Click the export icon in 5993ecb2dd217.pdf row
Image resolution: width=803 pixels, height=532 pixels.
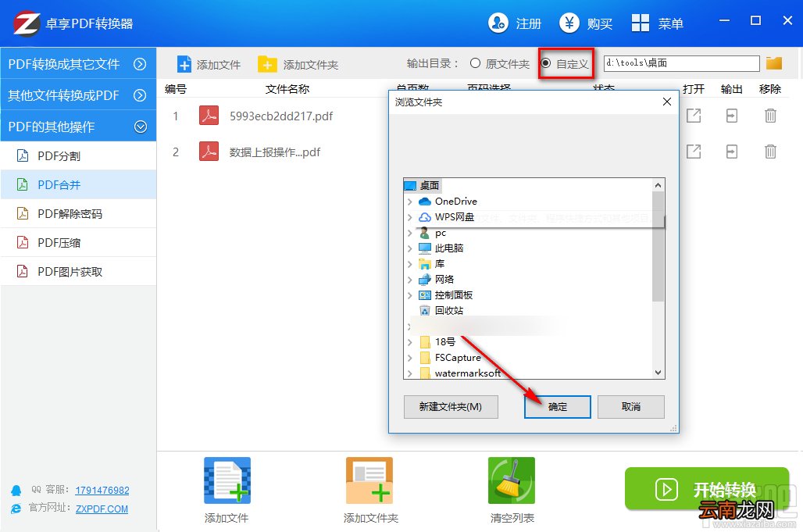[732, 116]
